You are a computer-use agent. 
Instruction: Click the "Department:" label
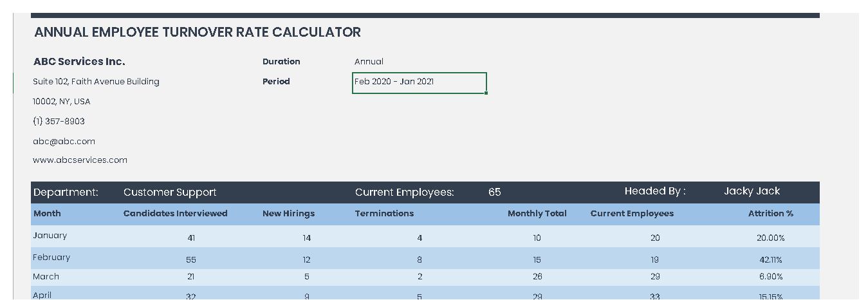tap(66, 192)
